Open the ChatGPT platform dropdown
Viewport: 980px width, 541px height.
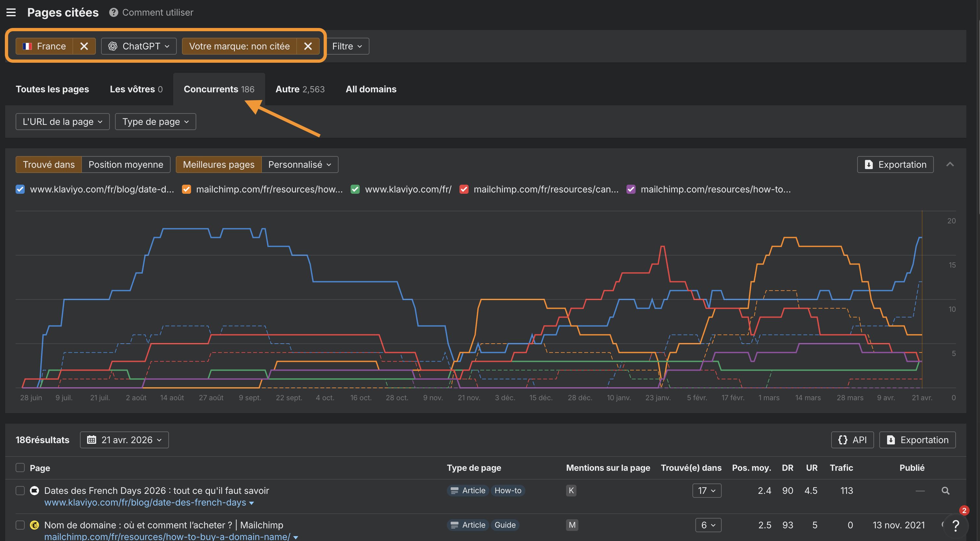pos(139,46)
